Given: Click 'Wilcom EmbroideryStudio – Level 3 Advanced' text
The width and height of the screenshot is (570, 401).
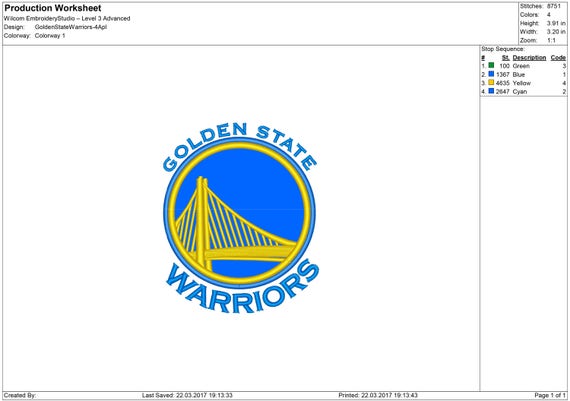Looking at the screenshot, I should 67,19.
